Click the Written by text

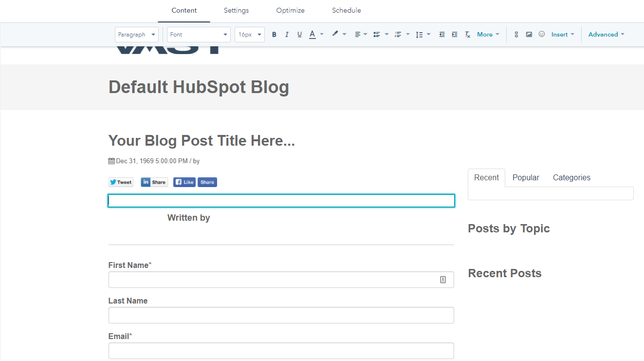click(x=189, y=218)
